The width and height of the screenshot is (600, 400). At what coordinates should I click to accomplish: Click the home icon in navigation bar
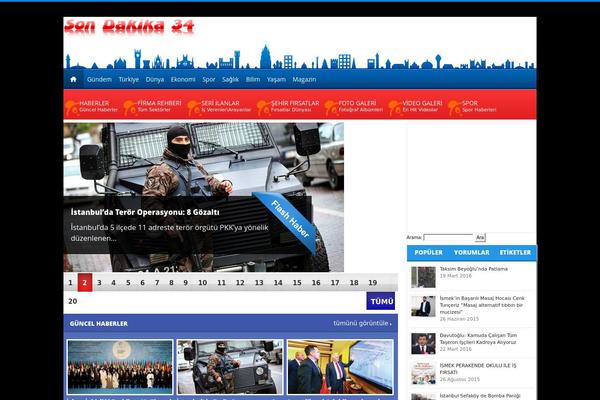click(73, 79)
